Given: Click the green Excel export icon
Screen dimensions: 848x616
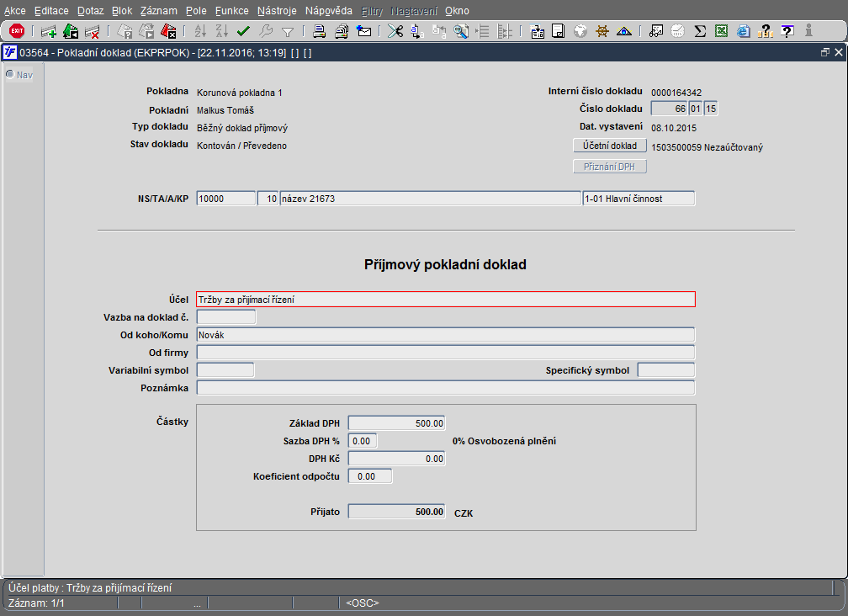Looking at the screenshot, I should (x=722, y=31).
